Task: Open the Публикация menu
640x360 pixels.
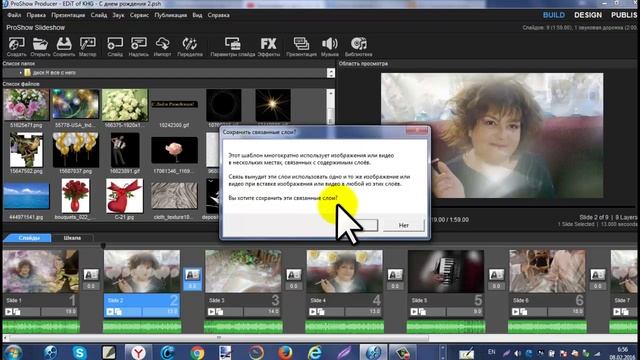Action: click(x=171, y=15)
